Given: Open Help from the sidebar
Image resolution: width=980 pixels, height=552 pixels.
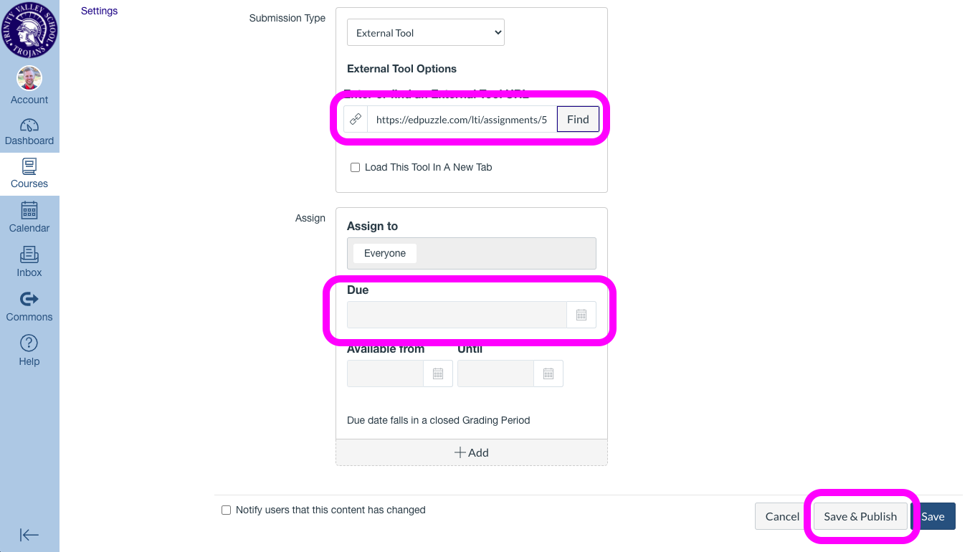Looking at the screenshot, I should pyautogui.click(x=29, y=351).
